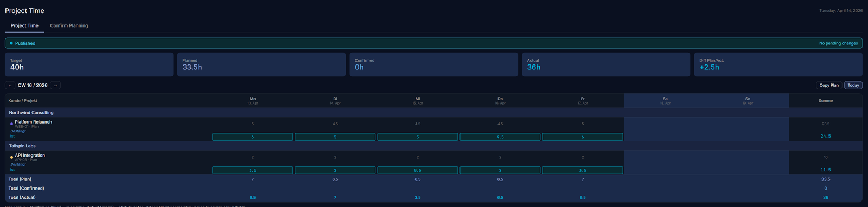Screen dimensions: 868x207
Task: Go to next calendar week arrow
Action: [x=55, y=85]
